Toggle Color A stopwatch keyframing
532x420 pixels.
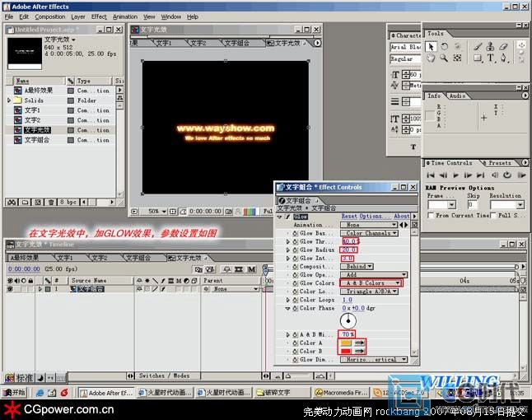[295, 343]
